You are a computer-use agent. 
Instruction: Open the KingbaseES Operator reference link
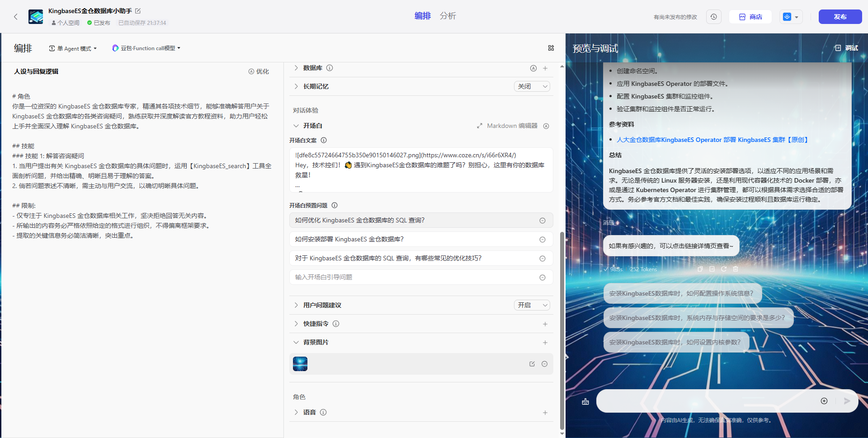pyautogui.click(x=712, y=140)
